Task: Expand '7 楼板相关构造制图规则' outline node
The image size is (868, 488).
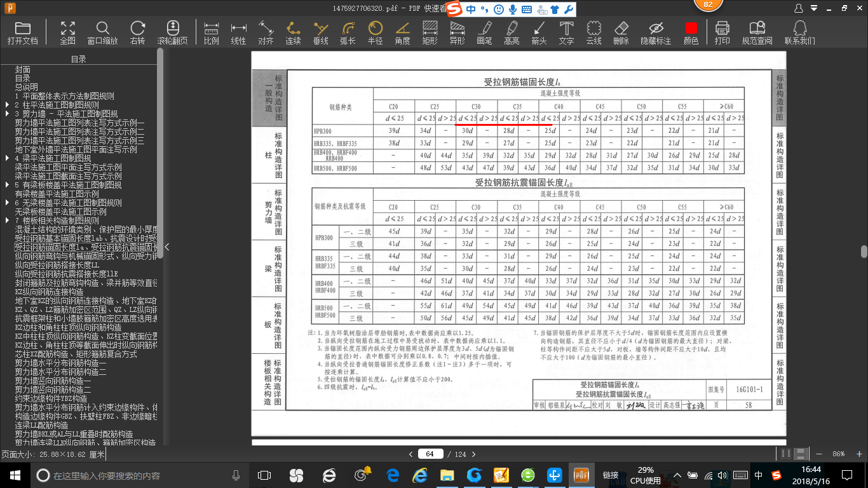Action: pyautogui.click(x=7, y=220)
